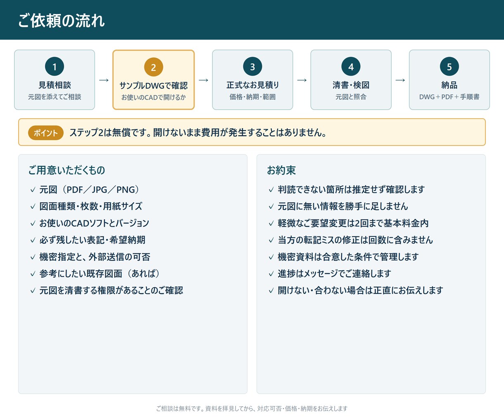Click checkmark beside 元図に無い情報を勝手に足しません
The image size is (504, 420).
pyautogui.click(x=271, y=207)
